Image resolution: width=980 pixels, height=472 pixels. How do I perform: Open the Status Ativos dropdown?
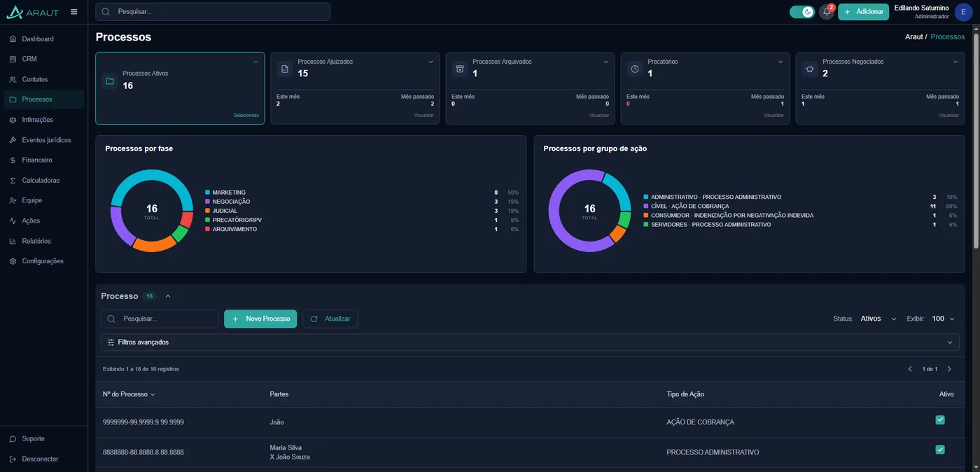tap(878, 319)
